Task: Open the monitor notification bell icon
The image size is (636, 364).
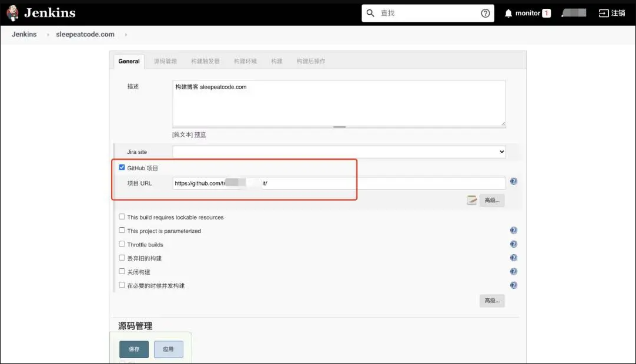Action: coord(508,13)
